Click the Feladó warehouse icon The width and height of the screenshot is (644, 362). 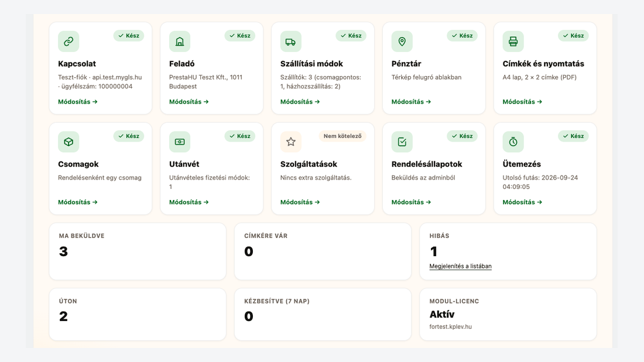click(x=180, y=41)
